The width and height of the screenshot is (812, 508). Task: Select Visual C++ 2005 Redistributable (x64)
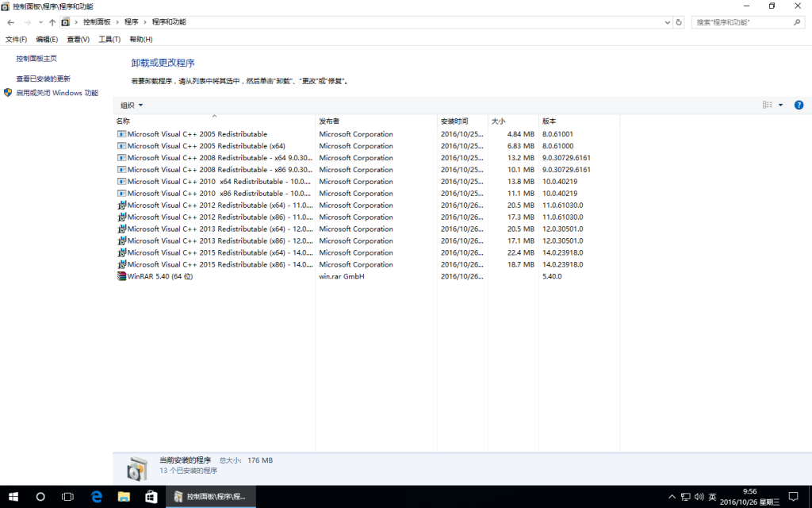[x=367, y=146]
